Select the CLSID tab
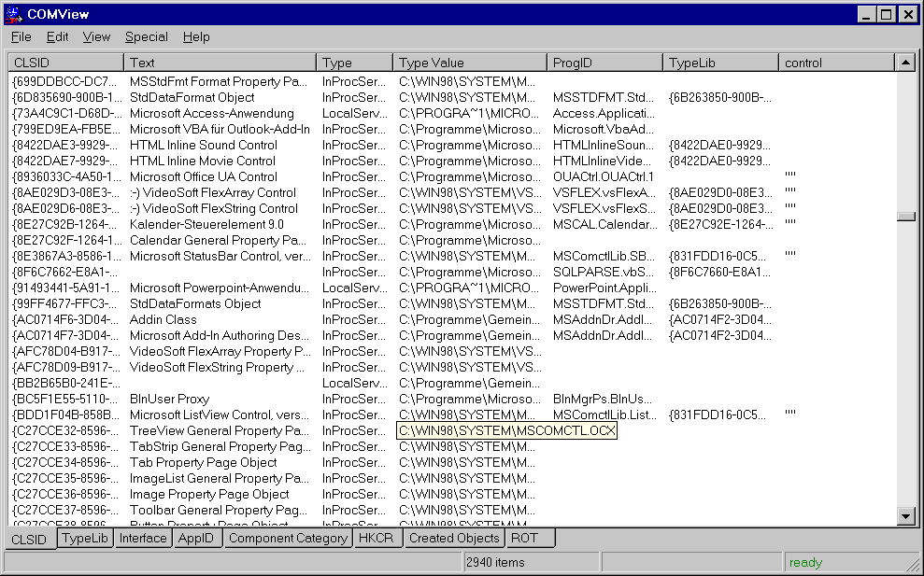Image resolution: width=924 pixels, height=576 pixels. (30, 540)
